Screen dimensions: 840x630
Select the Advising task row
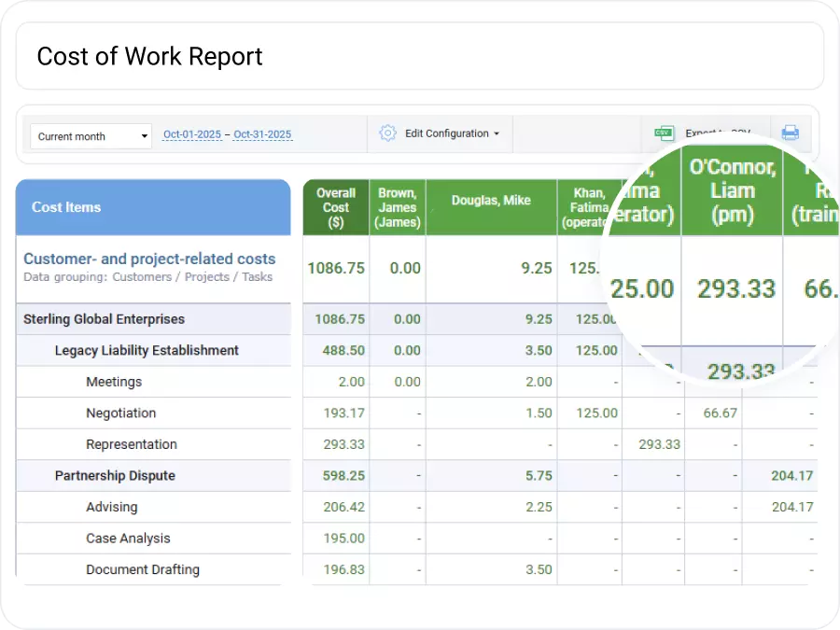pyautogui.click(x=112, y=507)
